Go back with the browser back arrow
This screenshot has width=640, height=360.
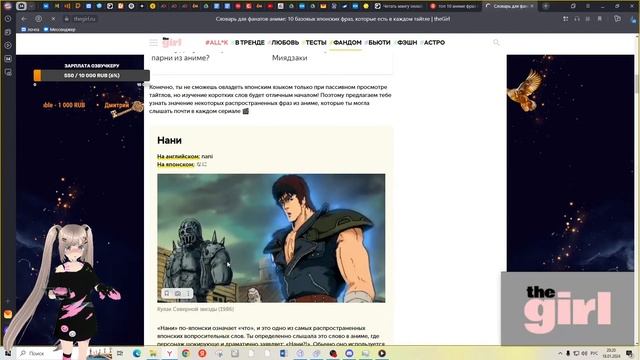pos(24,19)
